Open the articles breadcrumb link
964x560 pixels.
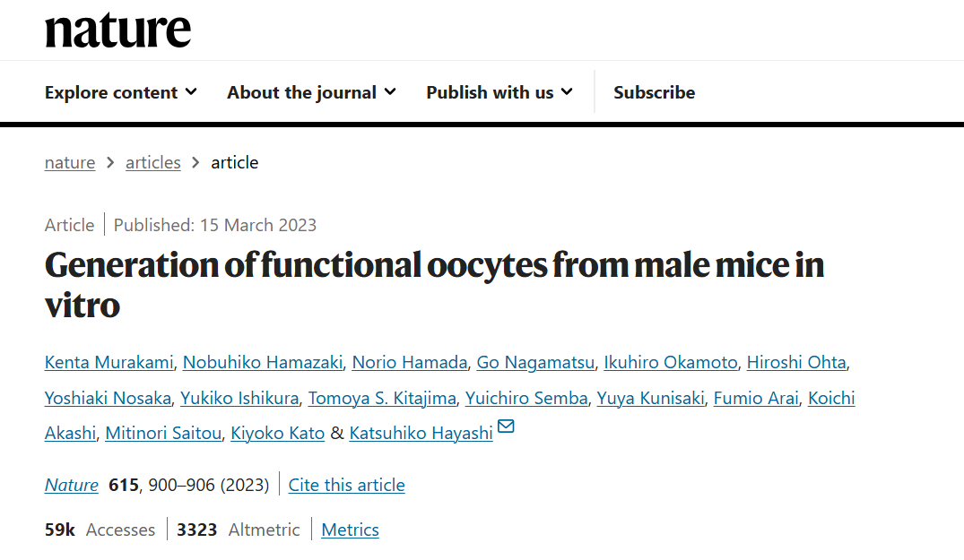(153, 162)
